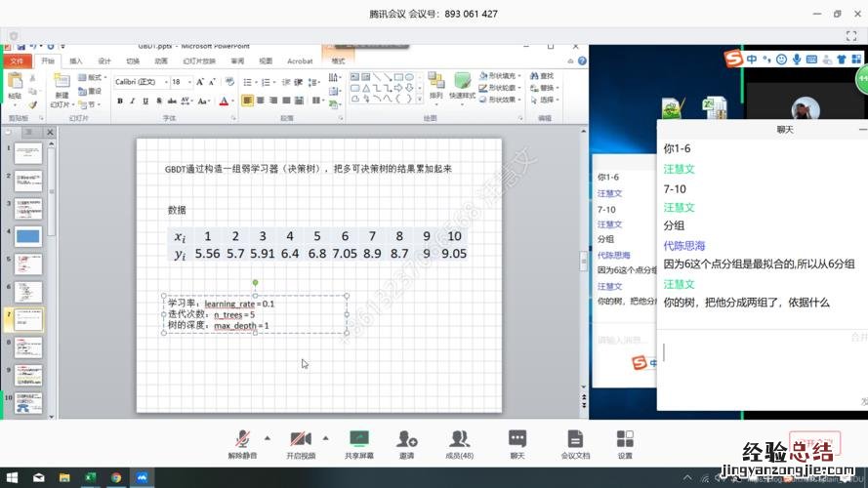Screen dimensions: 868x488
Task: Select slide 4 thumbnail in slide panel
Action: [x=27, y=235]
